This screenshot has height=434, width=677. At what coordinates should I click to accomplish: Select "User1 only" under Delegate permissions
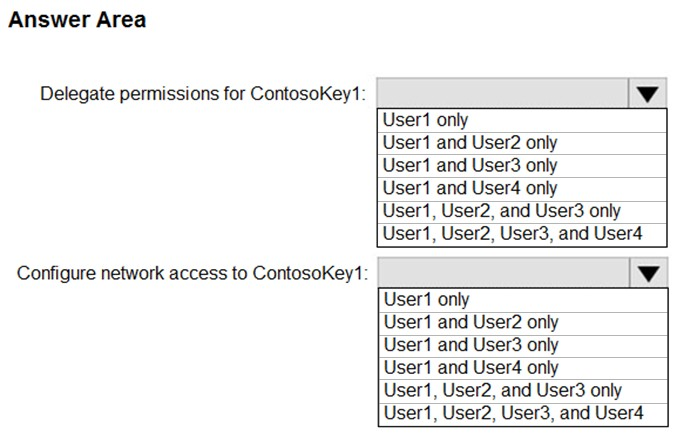[522, 120]
